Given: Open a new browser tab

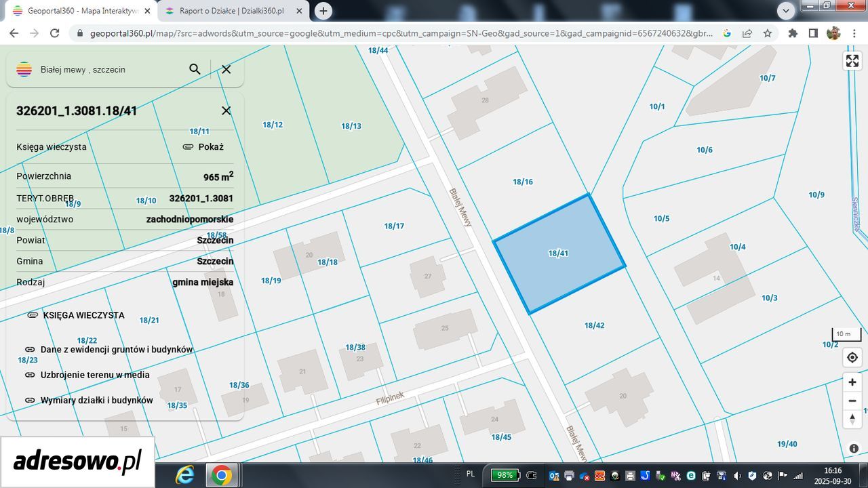Looking at the screenshot, I should click(x=323, y=11).
